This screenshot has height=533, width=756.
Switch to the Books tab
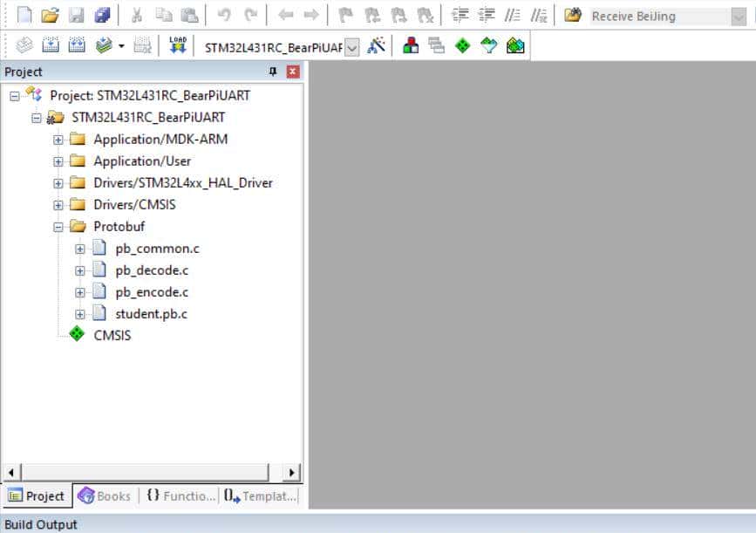(105, 495)
